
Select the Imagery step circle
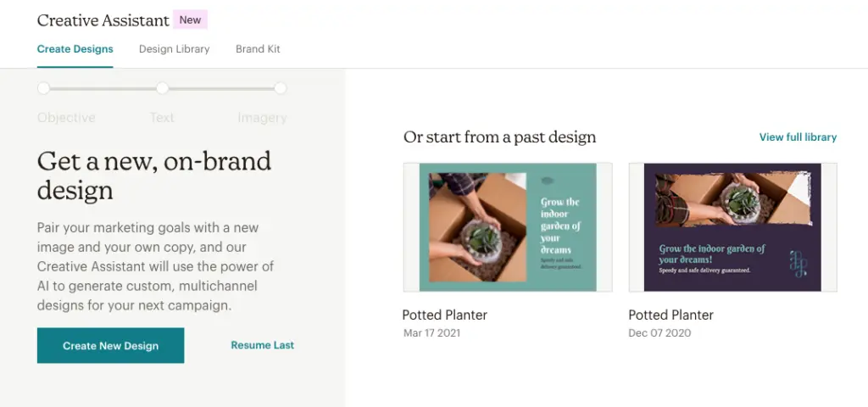coord(281,88)
